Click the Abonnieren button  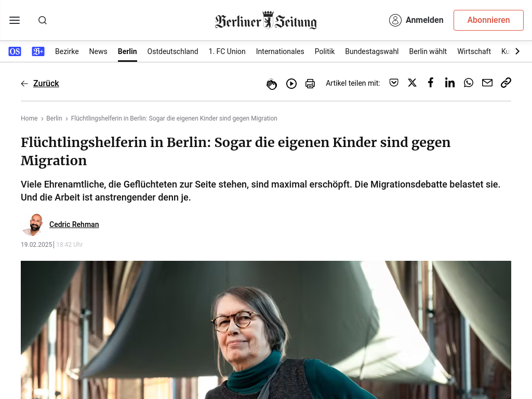[488, 20]
